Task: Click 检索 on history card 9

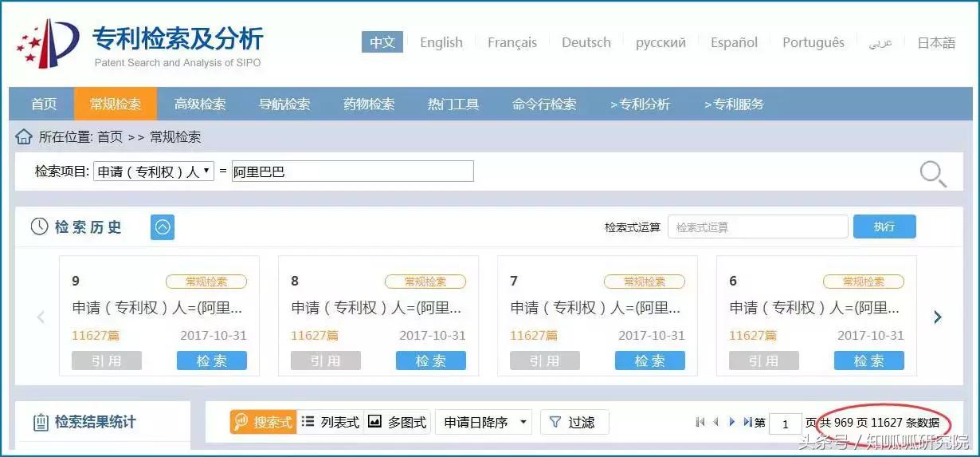Action: click(x=212, y=360)
